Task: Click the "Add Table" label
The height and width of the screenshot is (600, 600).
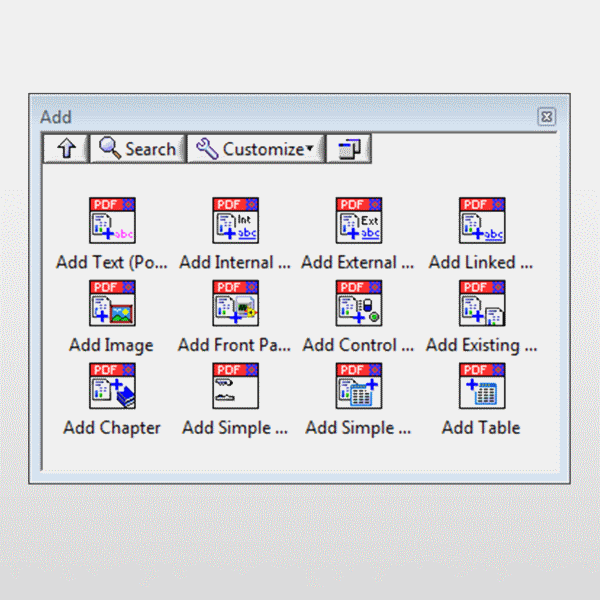Action: click(x=481, y=428)
